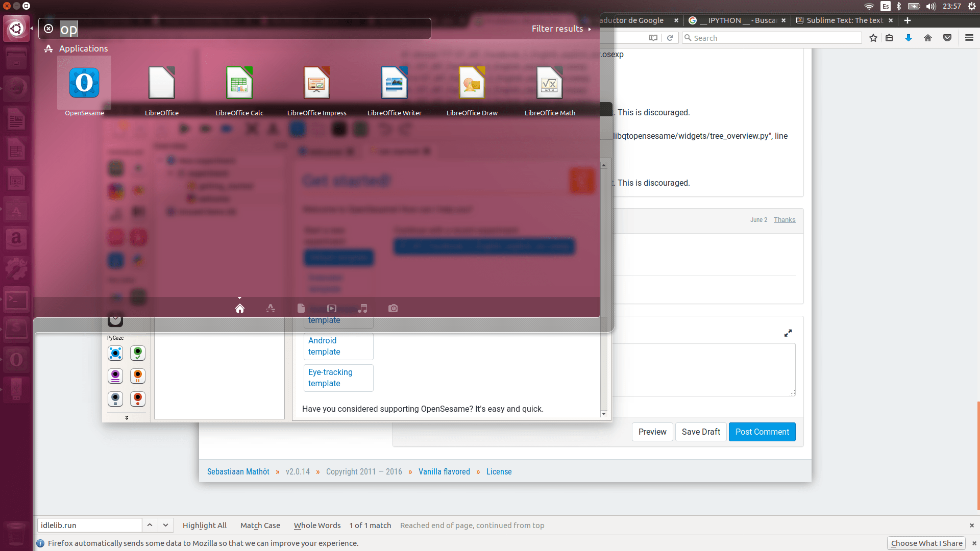Open the system volume indicator

click(932, 6)
